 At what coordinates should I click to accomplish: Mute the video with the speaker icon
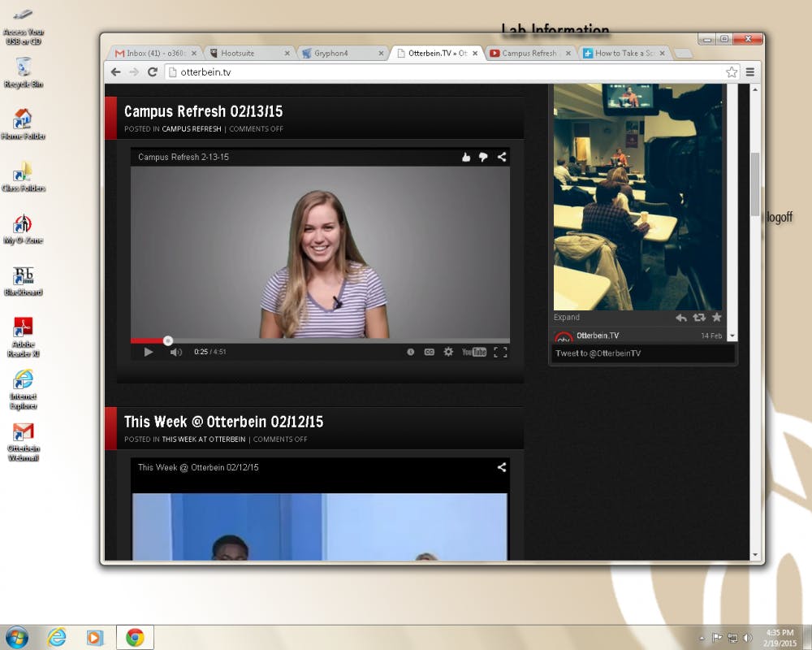tap(175, 352)
